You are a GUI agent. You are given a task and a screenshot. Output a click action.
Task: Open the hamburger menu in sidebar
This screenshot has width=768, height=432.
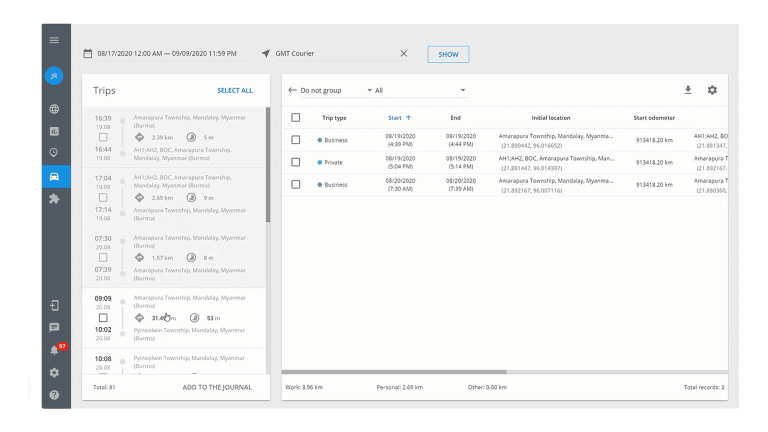click(54, 40)
